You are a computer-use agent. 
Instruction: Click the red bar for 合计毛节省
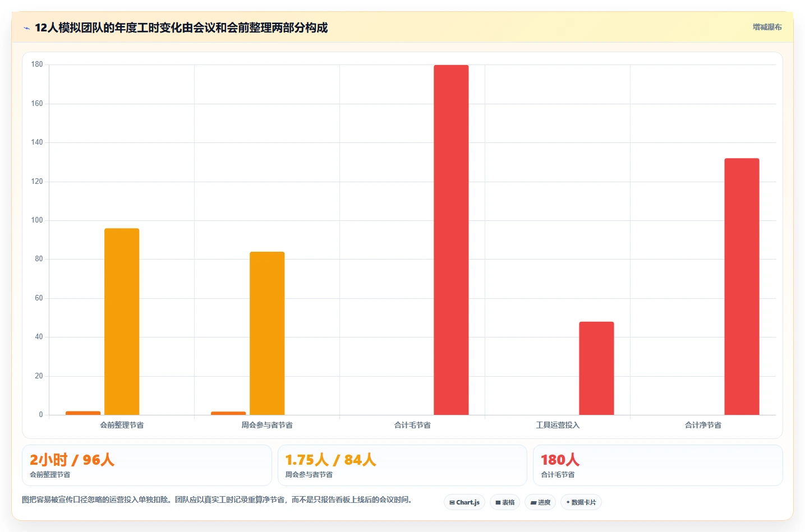tap(451, 240)
